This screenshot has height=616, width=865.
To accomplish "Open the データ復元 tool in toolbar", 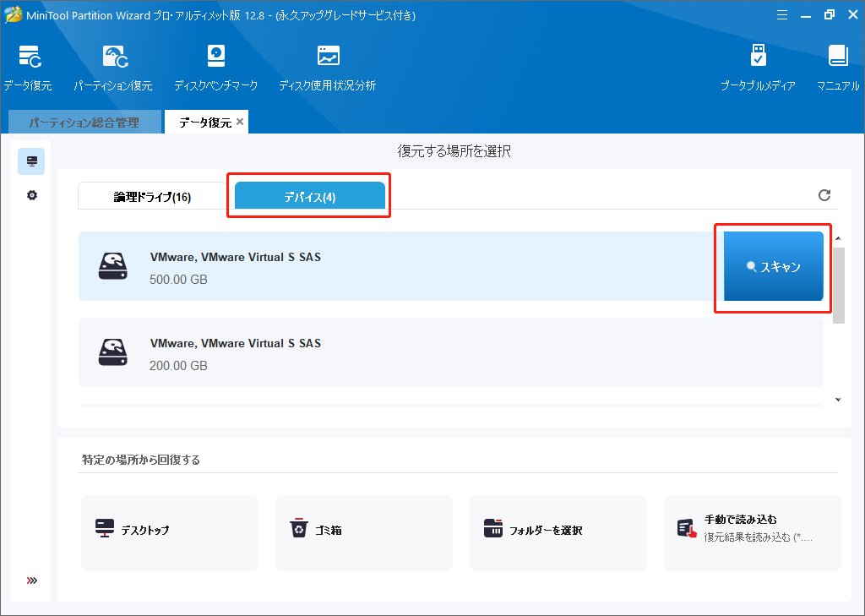I will (x=28, y=68).
